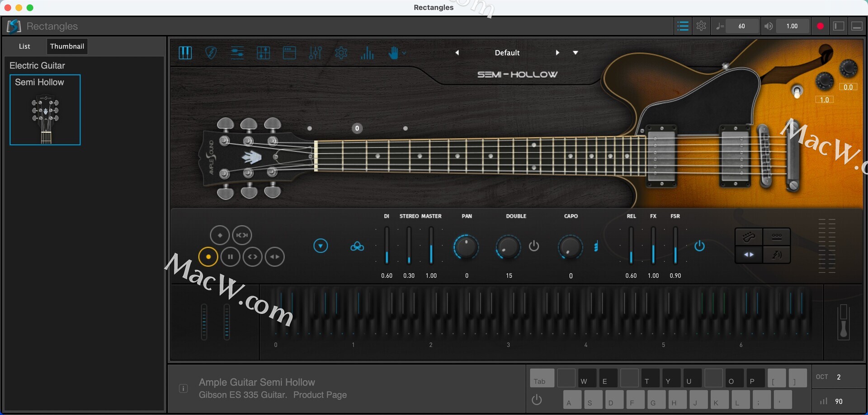Open the window-shaped FX panel icon
Screen dimensions: 868x415
click(x=289, y=53)
